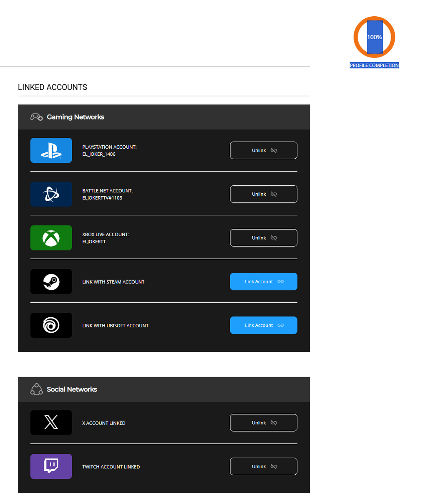Click the PlayStation logo icon

pyautogui.click(x=51, y=150)
